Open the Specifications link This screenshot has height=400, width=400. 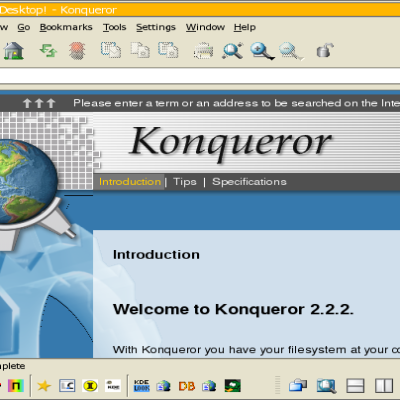[x=249, y=182]
